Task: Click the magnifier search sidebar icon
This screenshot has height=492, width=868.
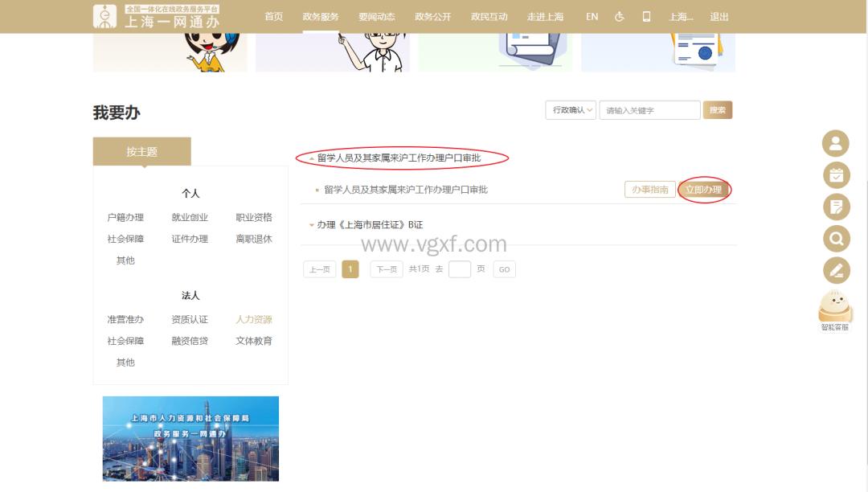Action: (x=835, y=238)
